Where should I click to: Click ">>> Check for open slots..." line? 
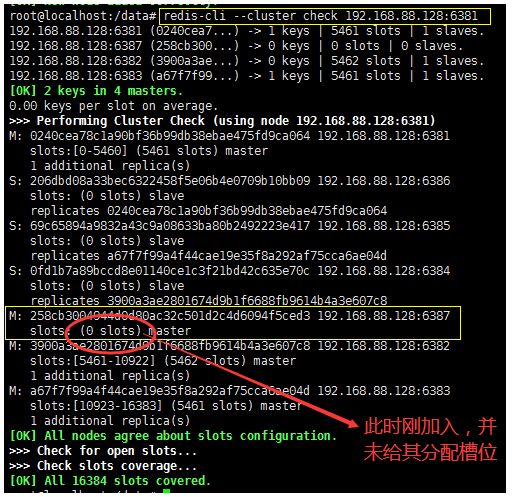(x=103, y=451)
